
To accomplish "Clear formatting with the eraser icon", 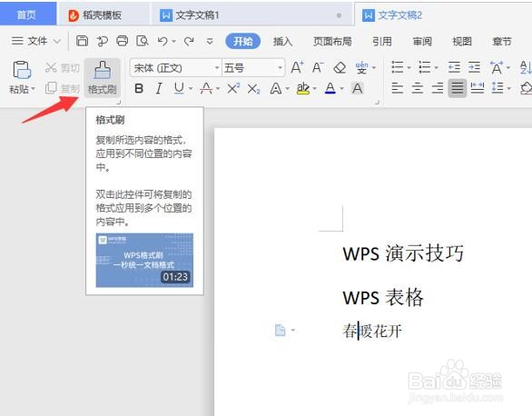I will pos(340,67).
